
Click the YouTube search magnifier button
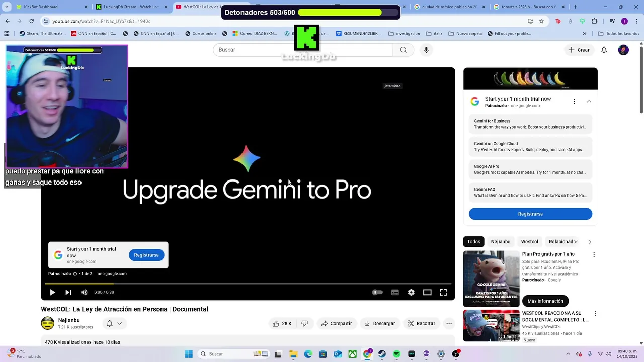(x=404, y=50)
